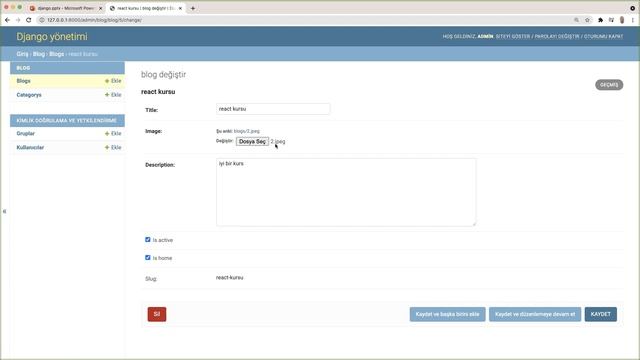Open Categorys in the sidebar
This screenshot has width=640, height=360.
click(x=29, y=95)
